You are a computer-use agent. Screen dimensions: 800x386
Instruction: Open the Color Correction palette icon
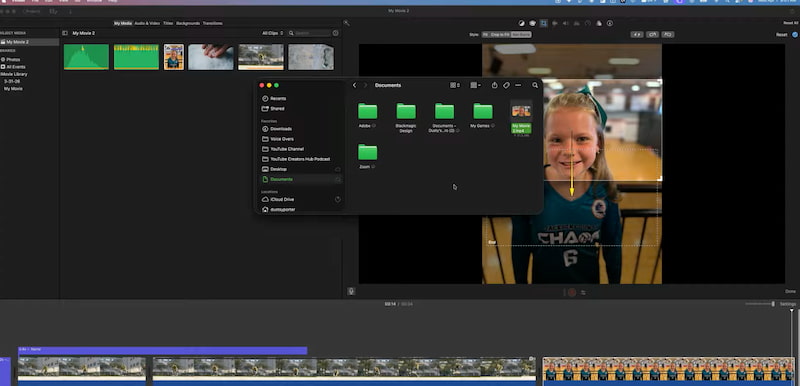click(533, 23)
